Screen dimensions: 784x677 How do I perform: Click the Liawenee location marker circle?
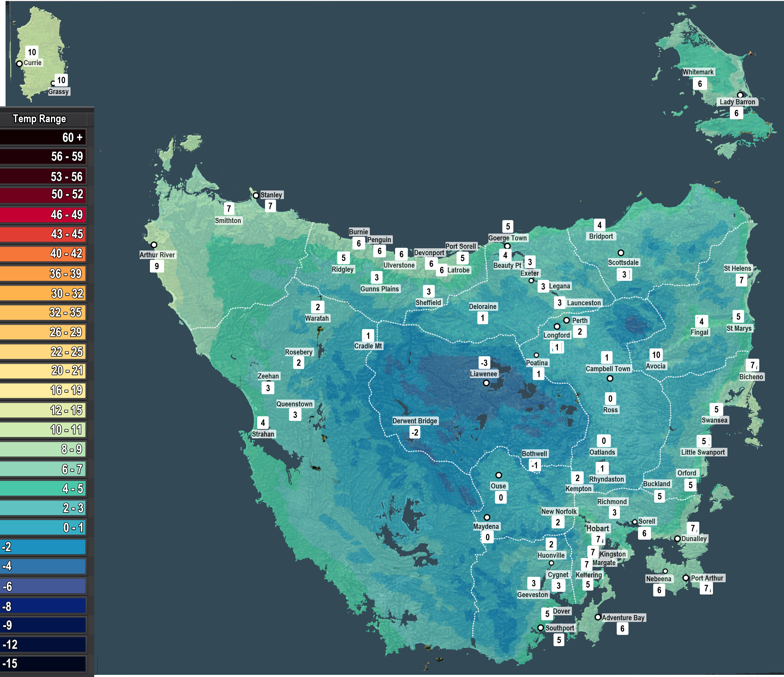[486, 383]
